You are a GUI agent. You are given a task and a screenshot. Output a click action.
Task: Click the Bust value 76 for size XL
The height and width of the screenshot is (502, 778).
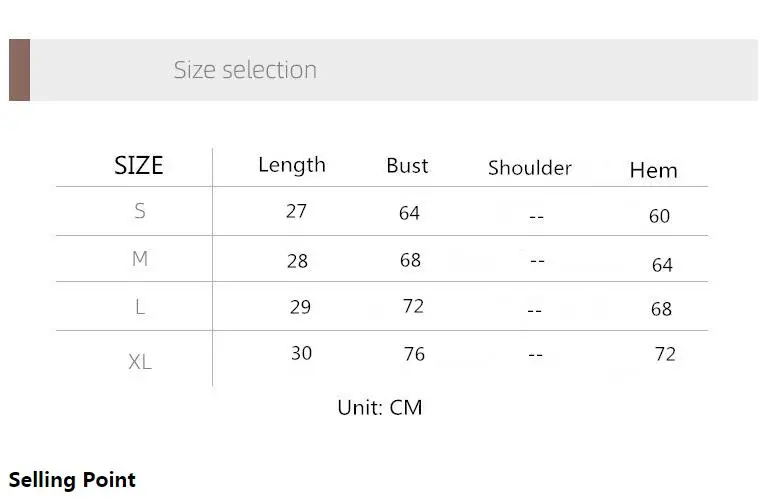click(414, 354)
